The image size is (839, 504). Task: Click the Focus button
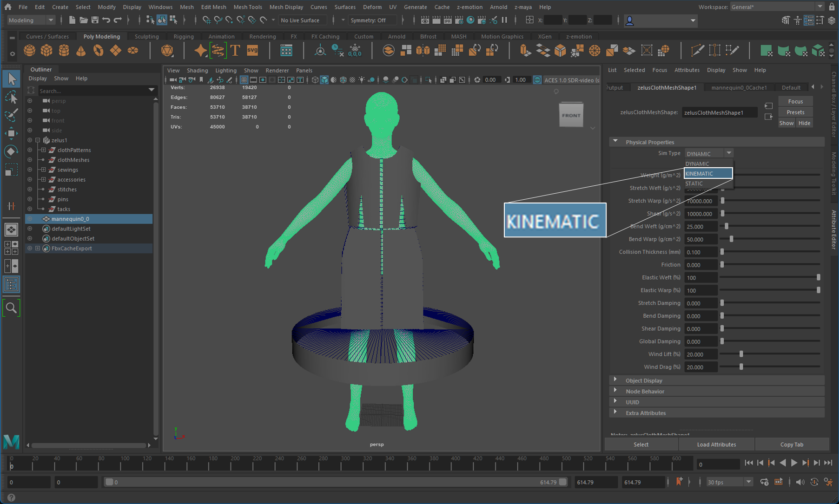795,101
